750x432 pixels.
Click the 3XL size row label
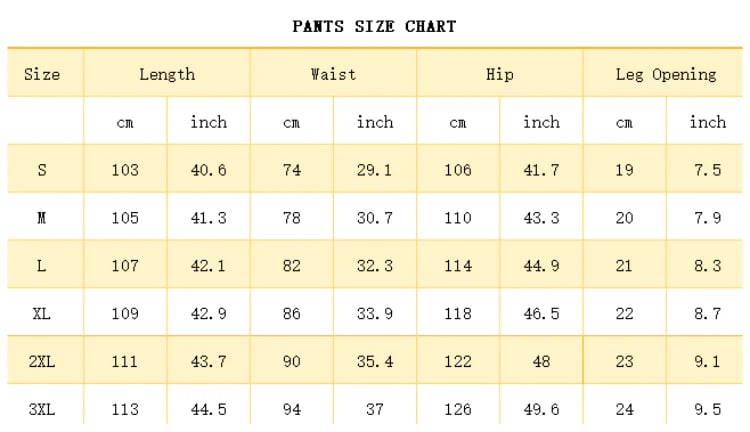click(x=42, y=409)
